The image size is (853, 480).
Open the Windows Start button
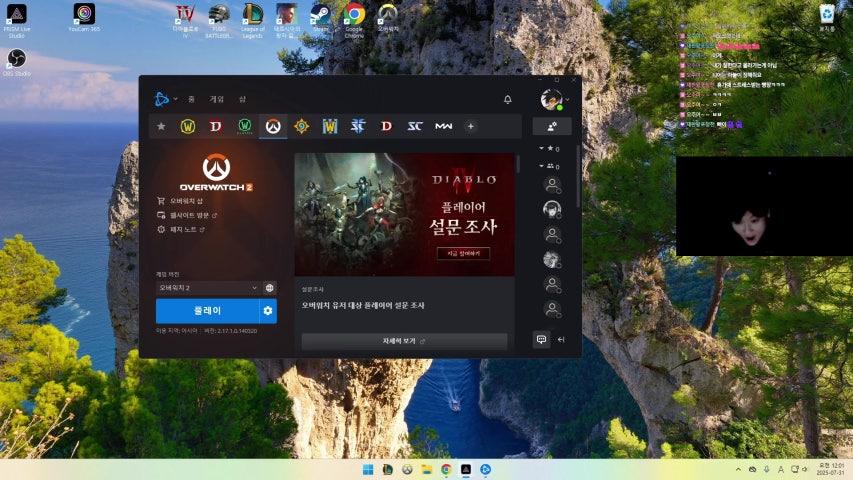point(368,470)
